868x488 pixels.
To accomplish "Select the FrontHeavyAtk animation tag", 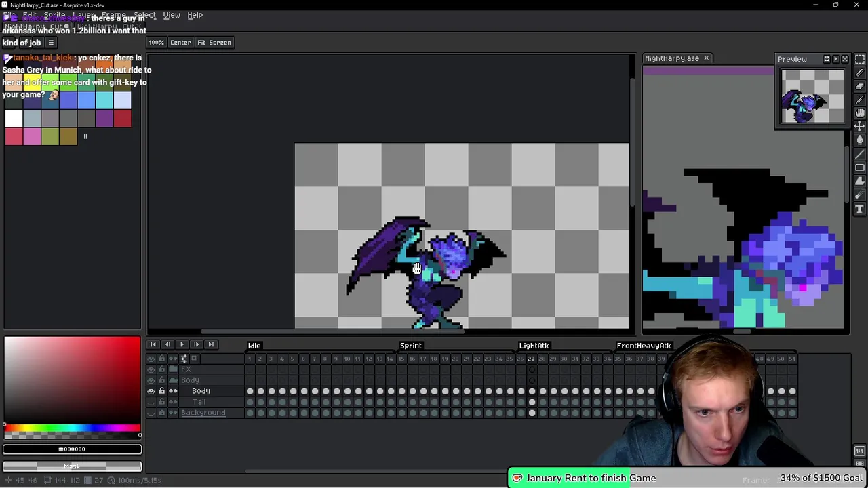I will (x=644, y=346).
